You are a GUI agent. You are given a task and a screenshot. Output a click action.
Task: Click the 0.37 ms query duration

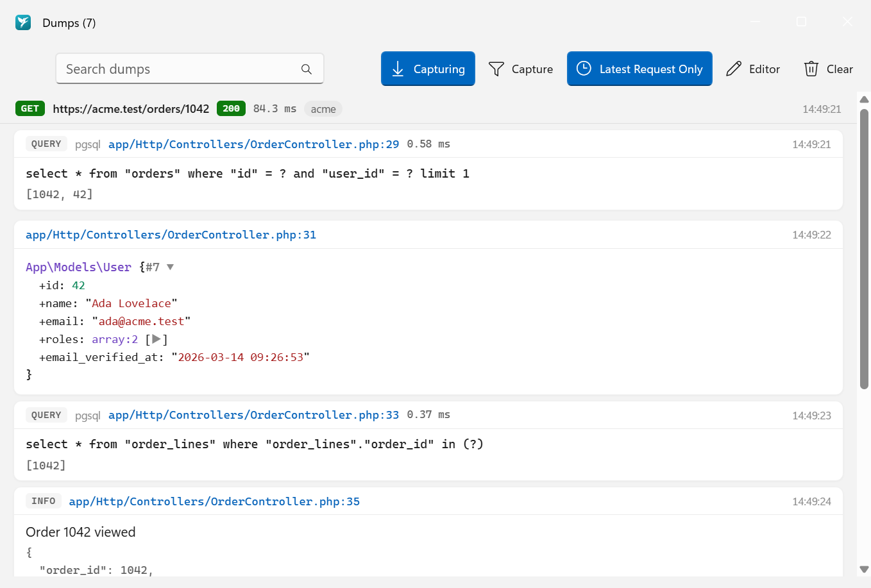pyautogui.click(x=428, y=415)
